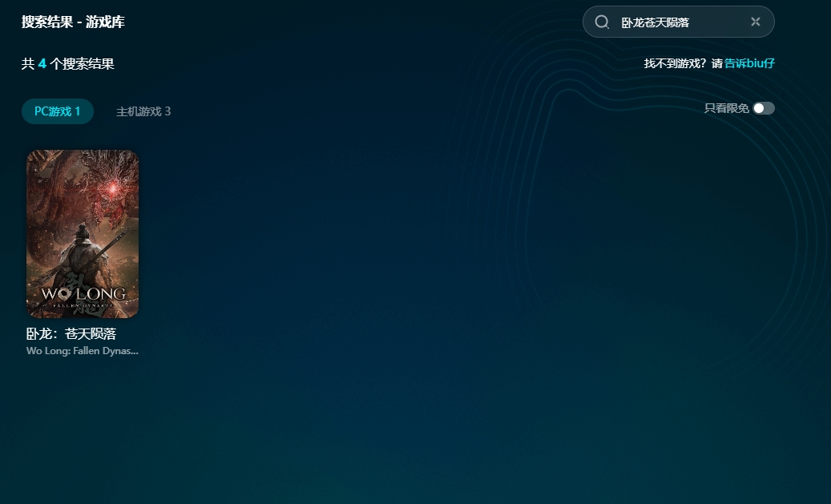Clear the search box with the X icon
Viewport: 831px width, 504px height.
tap(755, 22)
